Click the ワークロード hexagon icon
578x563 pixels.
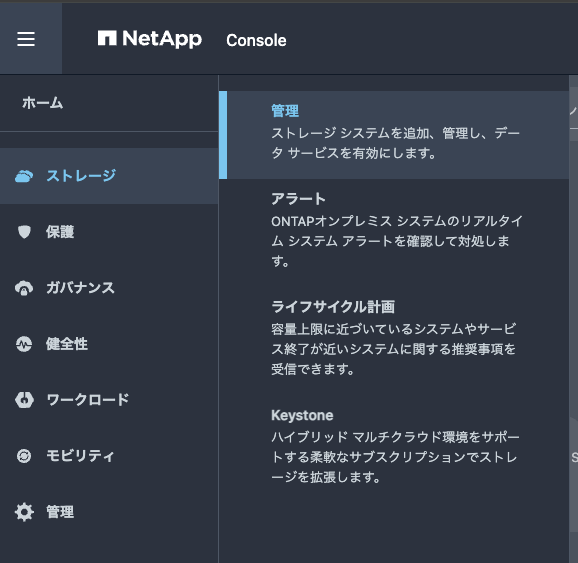[24, 400]
